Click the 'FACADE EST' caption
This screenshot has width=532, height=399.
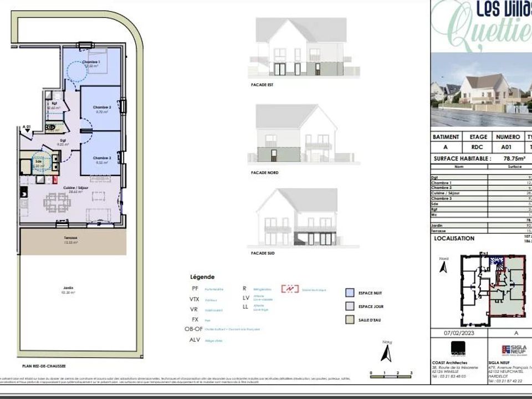(x=262, y=85)
